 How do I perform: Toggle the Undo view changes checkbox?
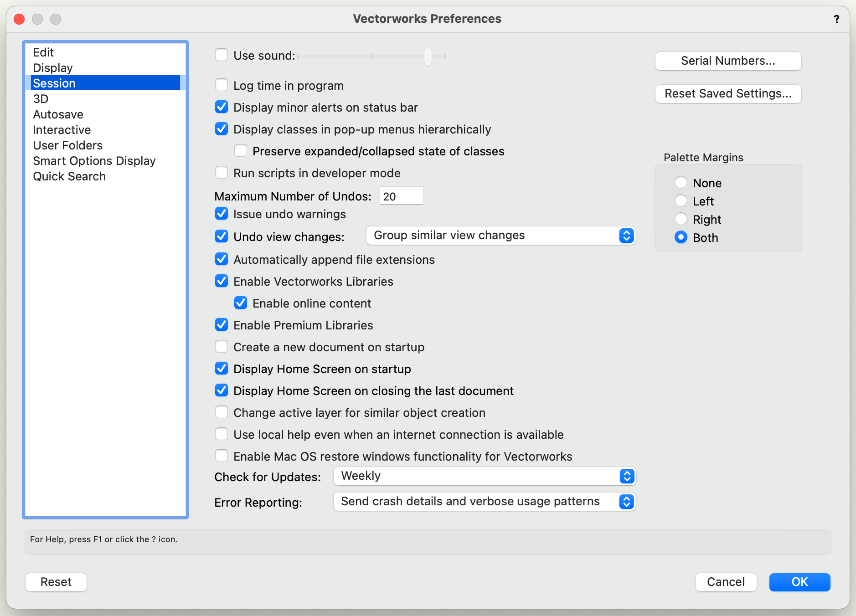point(222,236)
